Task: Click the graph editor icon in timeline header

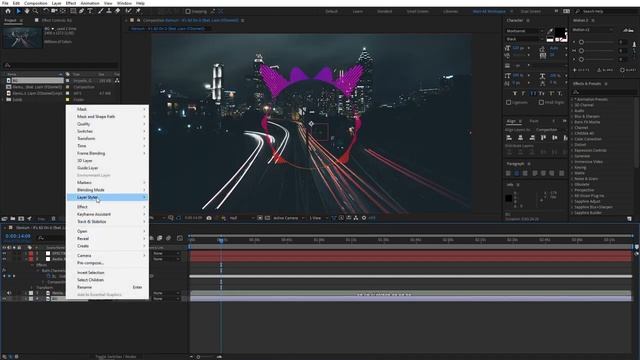Action: 180,238
